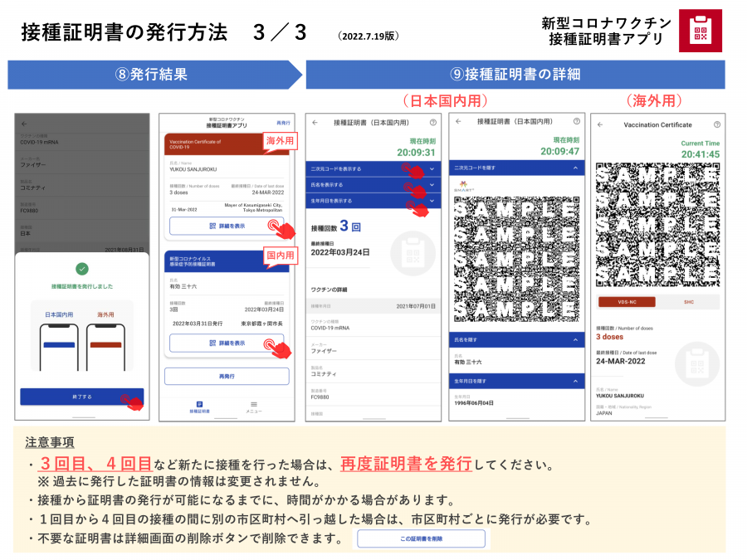Expand the 氏名を表示する section
This screenshot has width=747, height=560.
coord(373,184)
